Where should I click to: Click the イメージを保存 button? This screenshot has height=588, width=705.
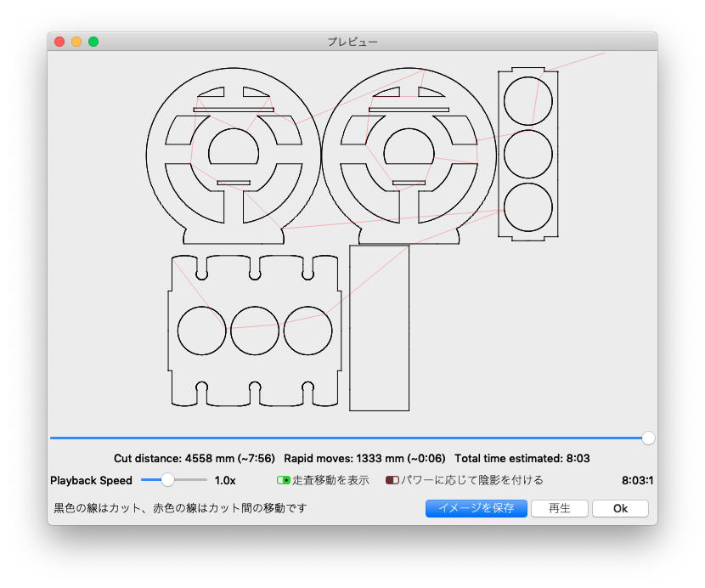[x=477, y=508]
